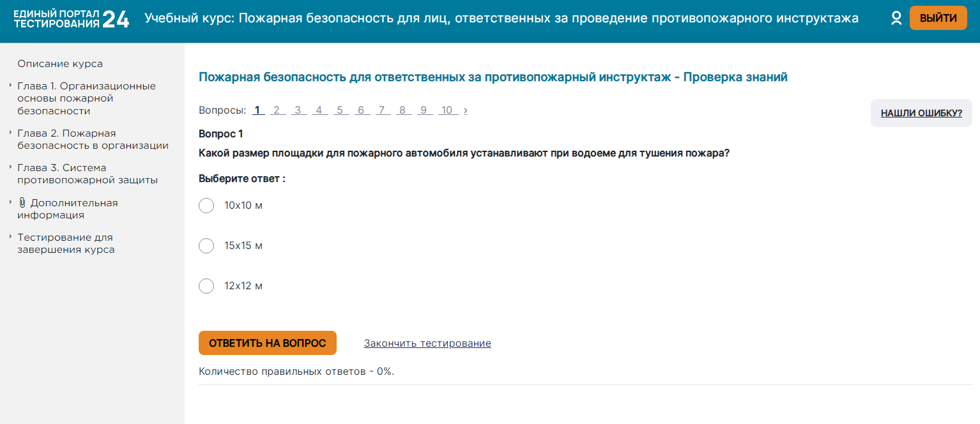Expand the Тестирование для завершения курса arrow

pos(10,236)
